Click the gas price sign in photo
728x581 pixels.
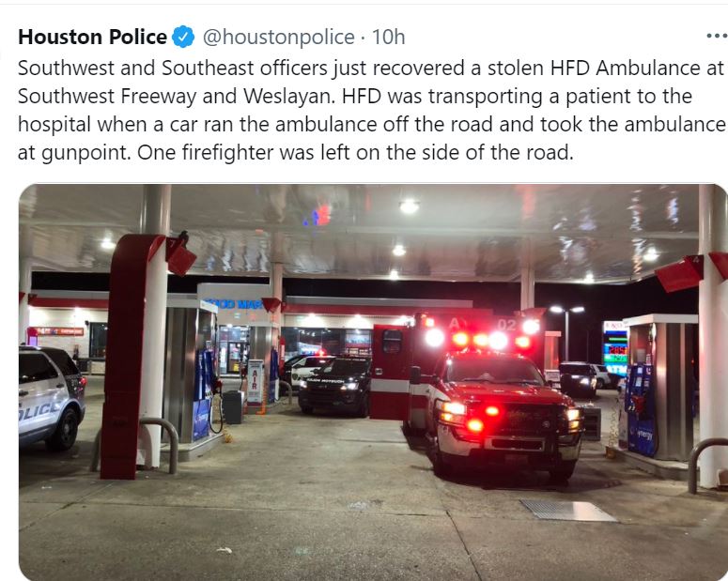[615, 348]
